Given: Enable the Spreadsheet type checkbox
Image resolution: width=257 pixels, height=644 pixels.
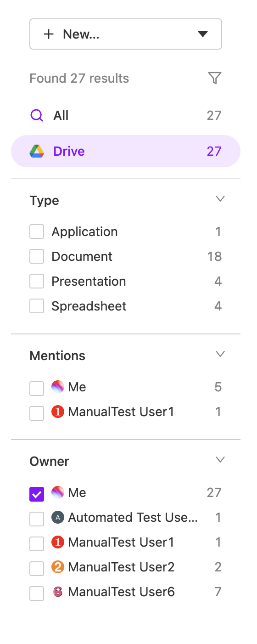Looking at the screenshot, I should (x=37, y=306).
